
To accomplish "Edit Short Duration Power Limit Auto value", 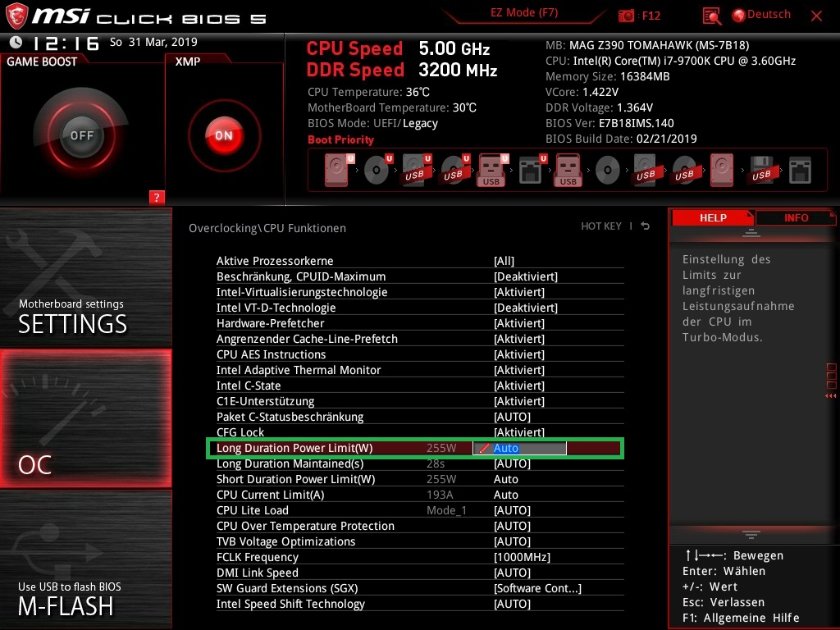I will tap(505, 479).
